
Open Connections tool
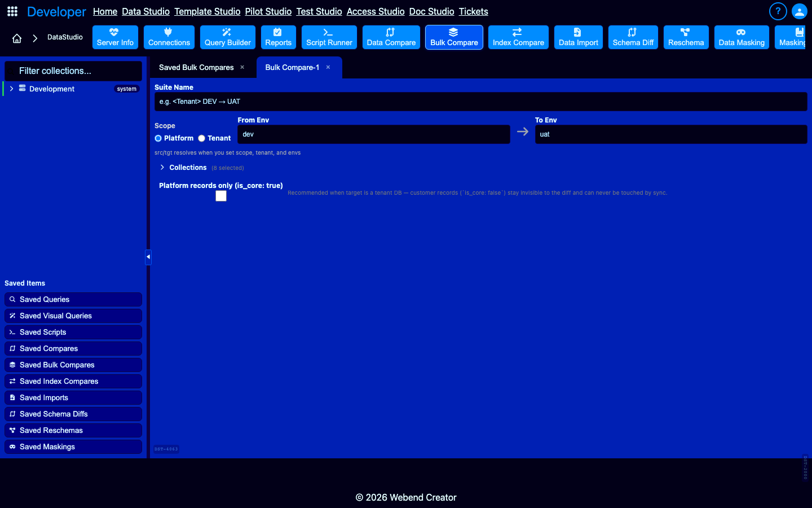click(x=169, y=37)
